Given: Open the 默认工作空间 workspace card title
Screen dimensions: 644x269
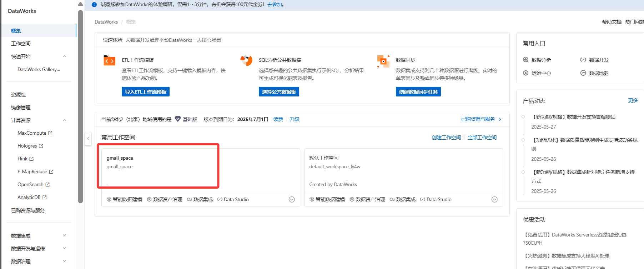Looking at the screenshot, I should (324, 158).
